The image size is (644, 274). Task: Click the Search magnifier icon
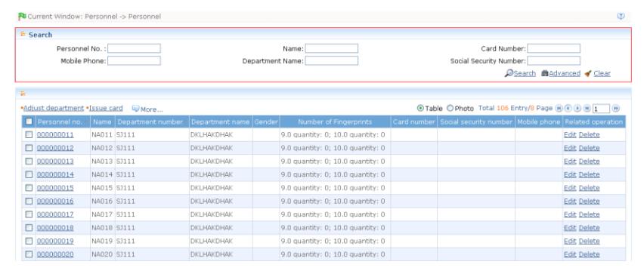509,73
